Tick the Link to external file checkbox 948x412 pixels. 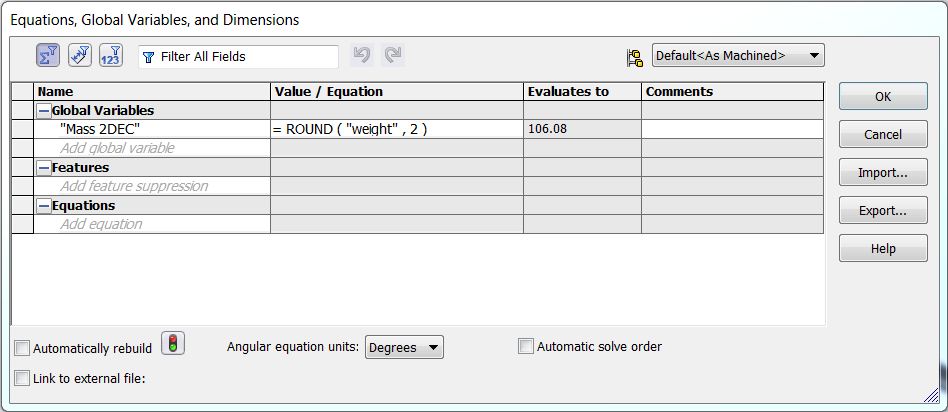[22, 379]
